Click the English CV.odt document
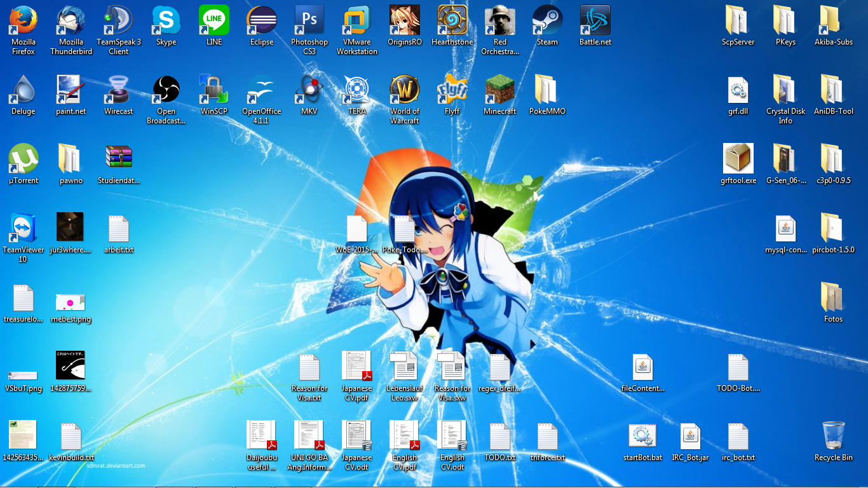 pyautogui.click(x=452, y=437)
